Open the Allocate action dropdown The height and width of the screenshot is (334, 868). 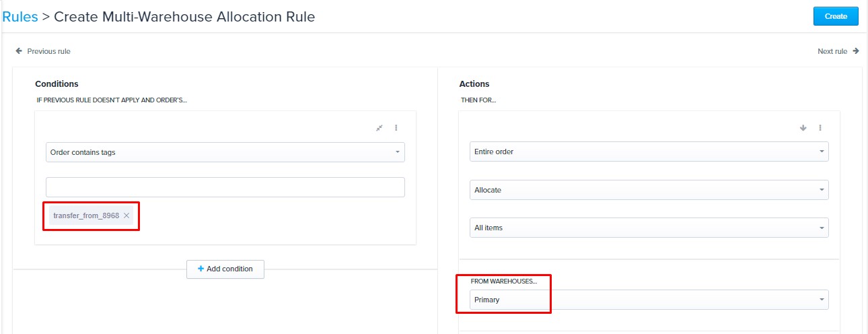(649, 190)
